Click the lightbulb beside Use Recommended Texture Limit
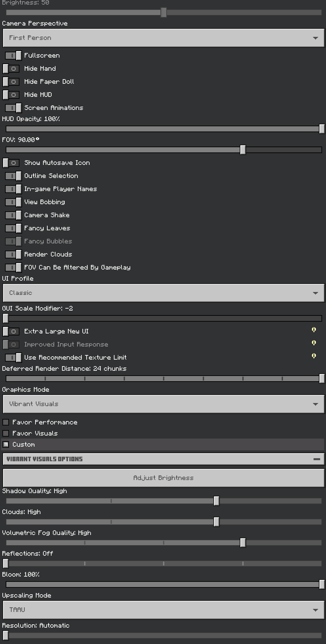Screen dimensions: 326x644 click(x=314, y=356)
